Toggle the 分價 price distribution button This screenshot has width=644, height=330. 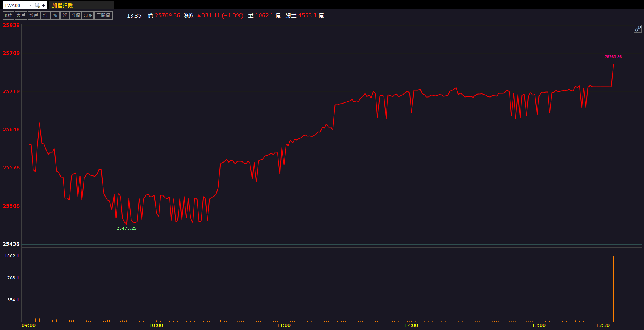click(x=76, y=15)
